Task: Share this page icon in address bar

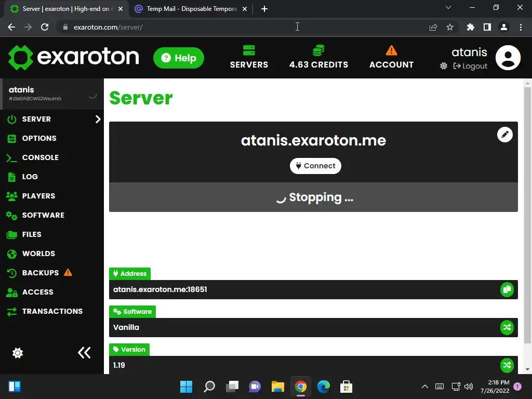Action: pos(433,27)
